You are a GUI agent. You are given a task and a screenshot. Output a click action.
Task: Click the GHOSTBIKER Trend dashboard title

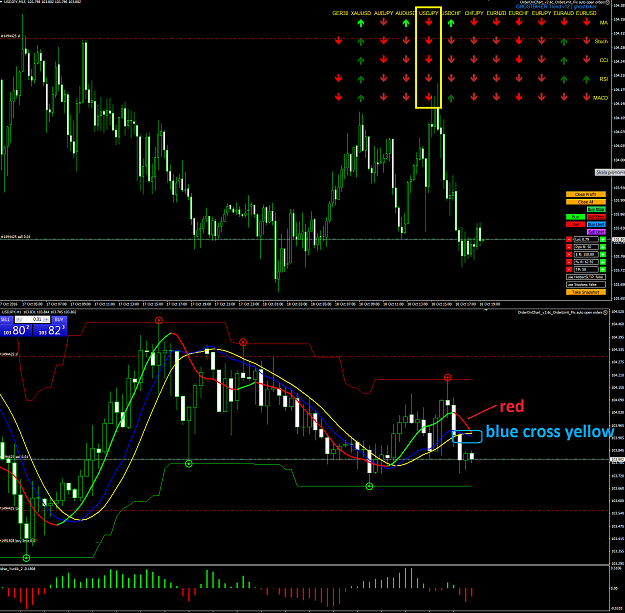coord(556,7)
